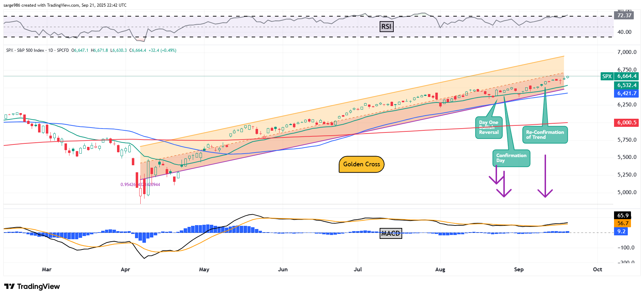Click the leftmost purple down arrow

click(x=496, y=175)
